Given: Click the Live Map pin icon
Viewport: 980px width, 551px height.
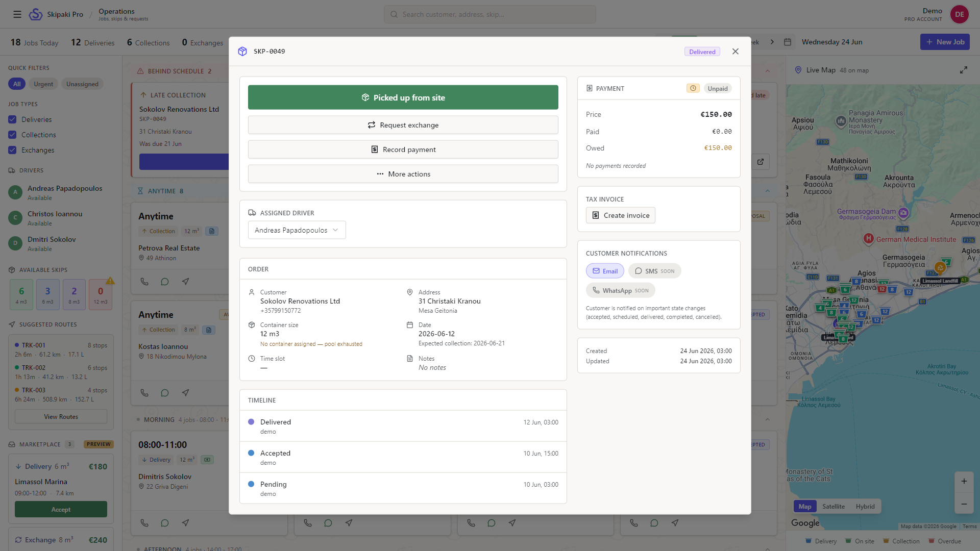Looking at the screenshot, I should [798, 70].
